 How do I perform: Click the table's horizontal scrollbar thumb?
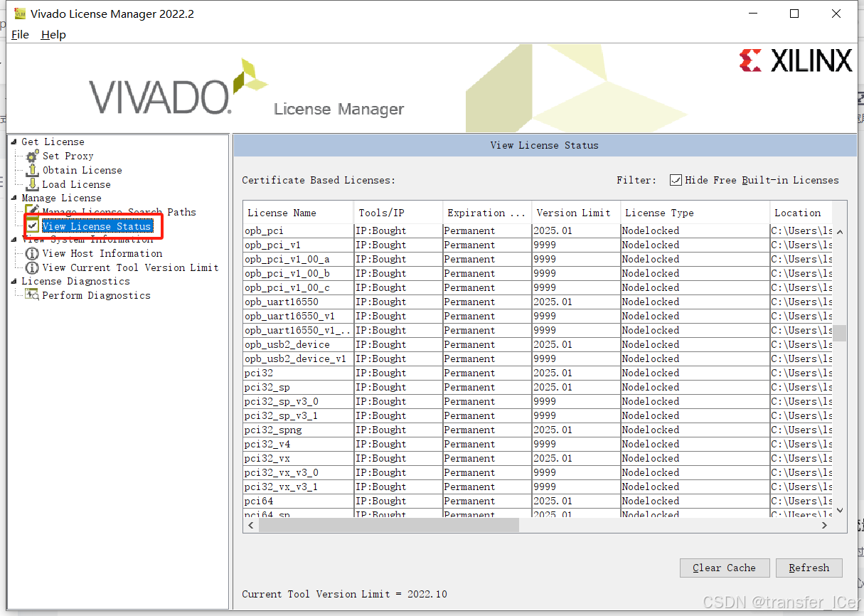[x=388, y=525]
